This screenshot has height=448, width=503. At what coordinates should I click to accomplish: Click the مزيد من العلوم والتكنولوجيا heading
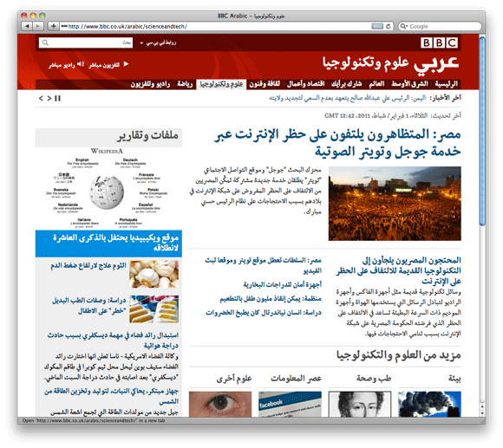[x=398, y=355]
